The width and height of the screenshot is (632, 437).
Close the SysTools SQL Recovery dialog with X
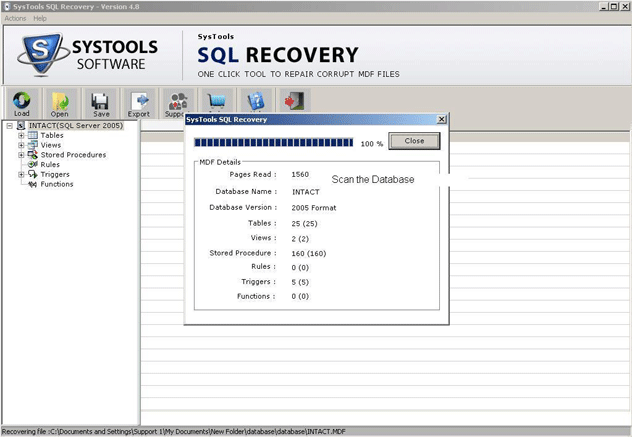(442, 119)
